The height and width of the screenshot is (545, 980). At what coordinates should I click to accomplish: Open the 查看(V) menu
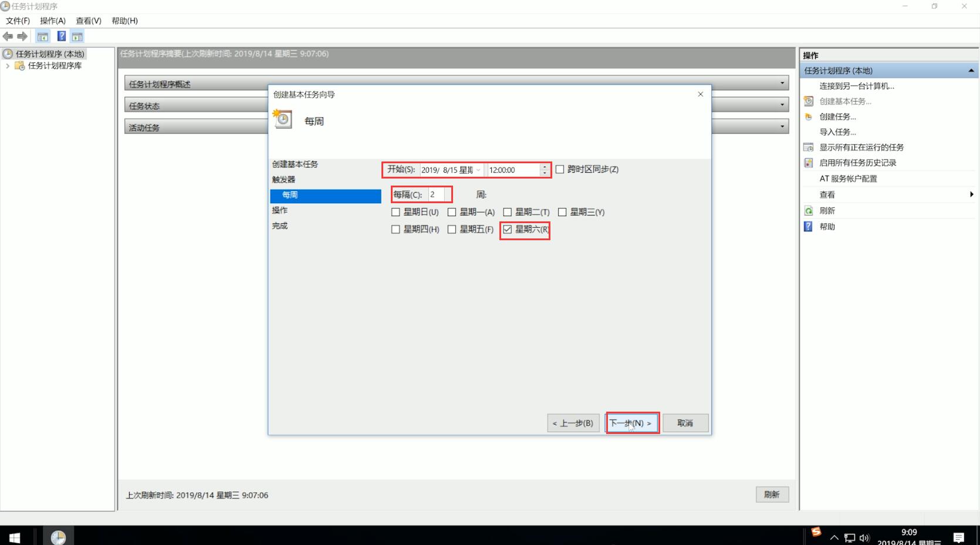coord(89,21)
